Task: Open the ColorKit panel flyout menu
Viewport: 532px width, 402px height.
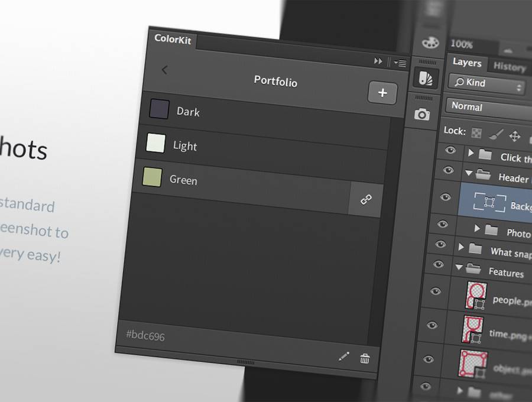Action: (401, 64)
